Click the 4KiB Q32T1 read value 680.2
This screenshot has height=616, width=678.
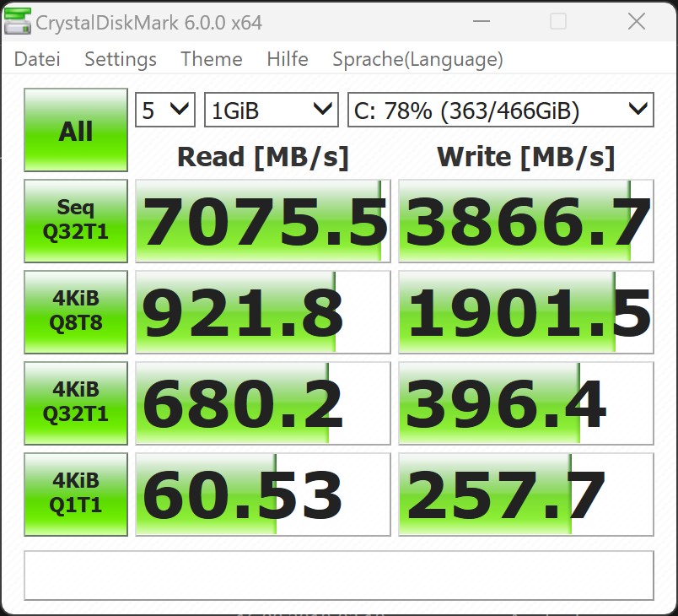click(263, 403)
